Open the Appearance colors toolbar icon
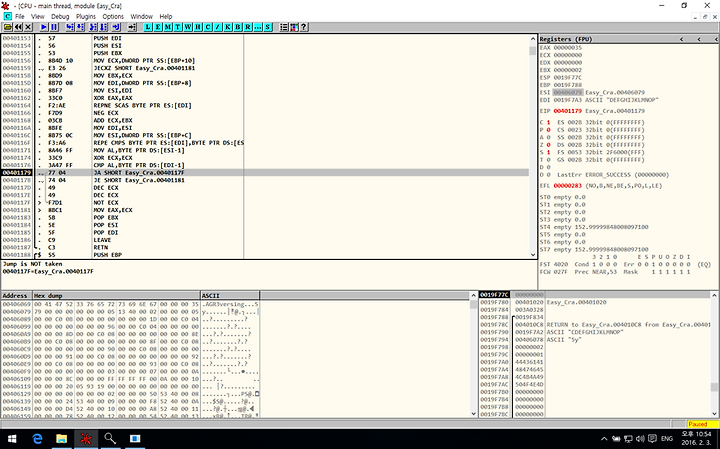 (x=294, y=27)
